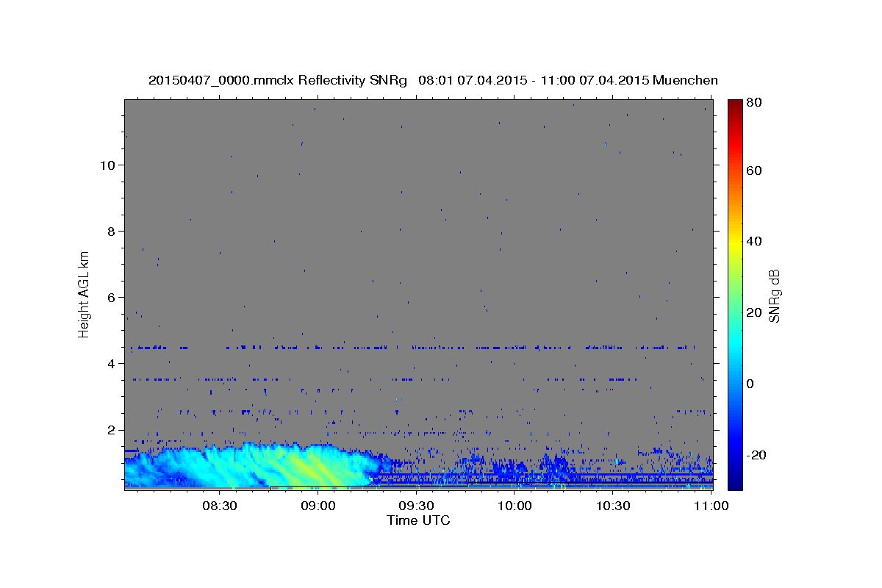Click the 'Time UTC' axis label
This screenshot has height=588, width=882.
(418, 520)
